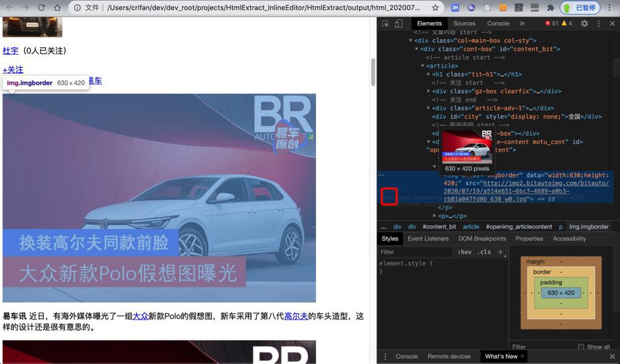Expand the tit-h1 heading node
This screenshot has width=620, height=364.
(429, 74)
